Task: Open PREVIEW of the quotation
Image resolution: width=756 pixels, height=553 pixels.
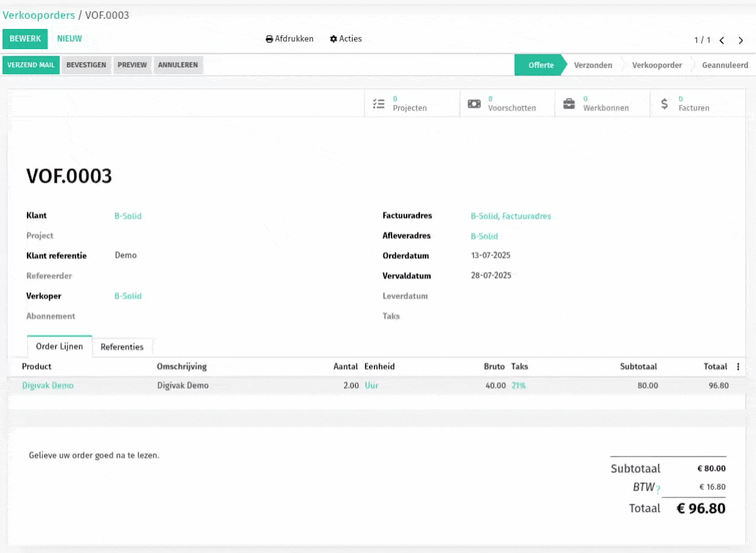Action: tap(132, 65)
